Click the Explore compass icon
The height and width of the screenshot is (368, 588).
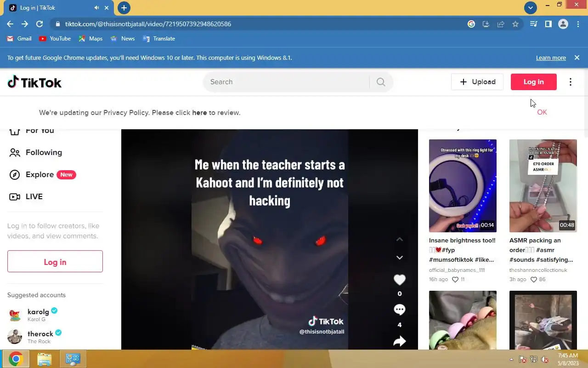pyautogui.click(x=15, y=175)
